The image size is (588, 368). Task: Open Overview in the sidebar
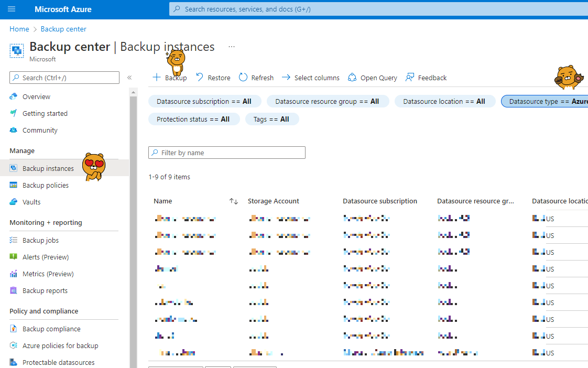36,97
